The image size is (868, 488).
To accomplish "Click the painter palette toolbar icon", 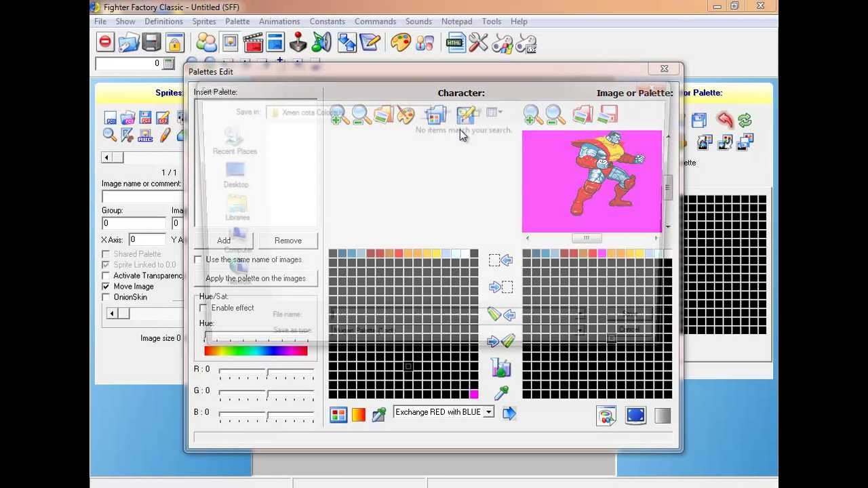I will (401, 43).
